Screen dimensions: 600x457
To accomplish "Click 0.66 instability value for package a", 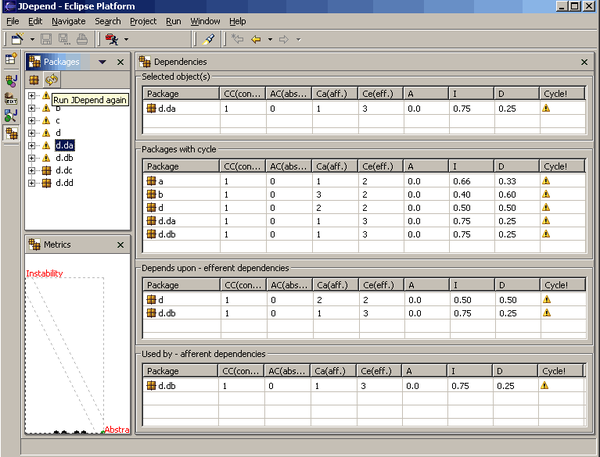I will coord(461,181).
